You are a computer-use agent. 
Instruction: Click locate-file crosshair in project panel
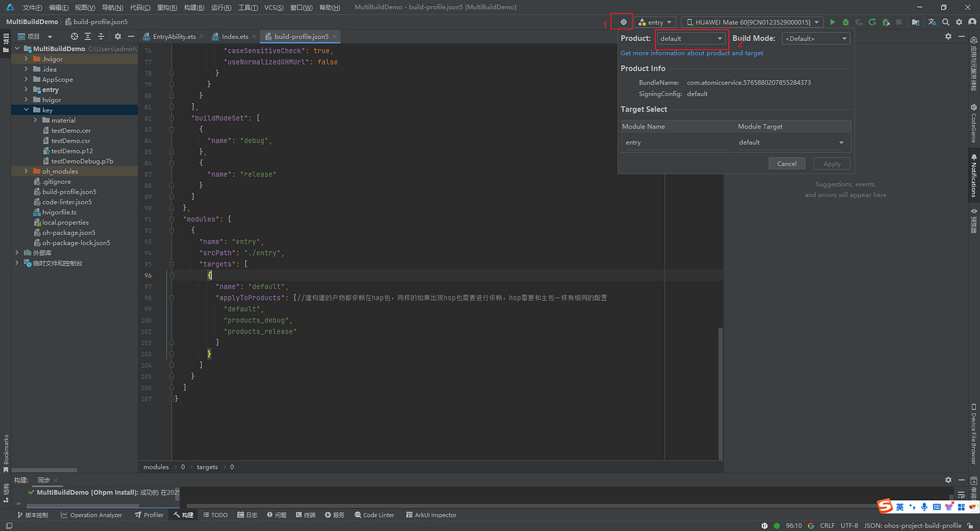pyautogui.click(x=75, y=36)
